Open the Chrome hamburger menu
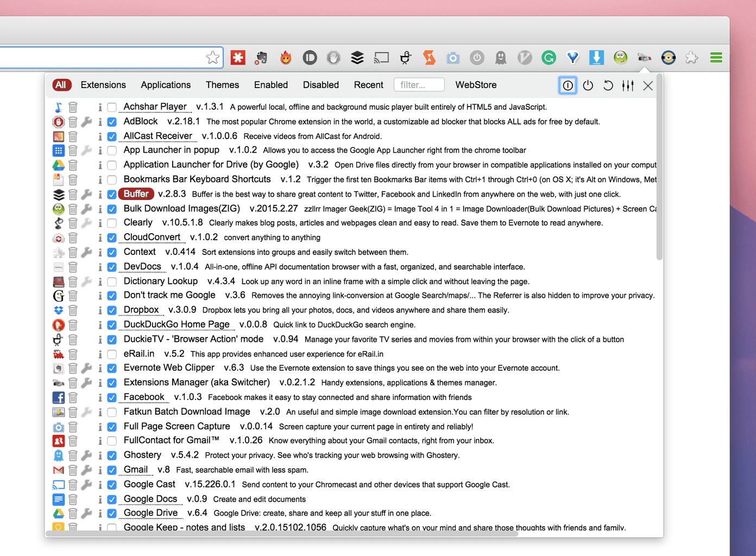This screenshot has width=756, height=556. (x=716, y=58)
